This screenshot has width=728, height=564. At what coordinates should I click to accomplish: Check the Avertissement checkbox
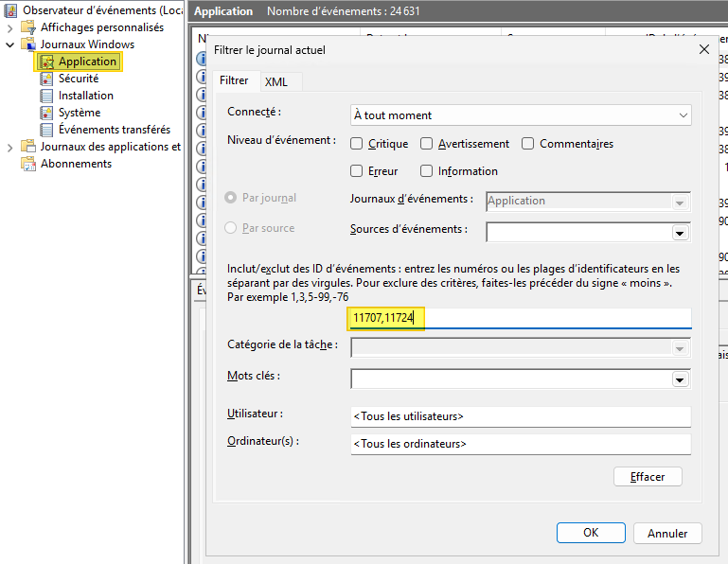click(427, 144)
